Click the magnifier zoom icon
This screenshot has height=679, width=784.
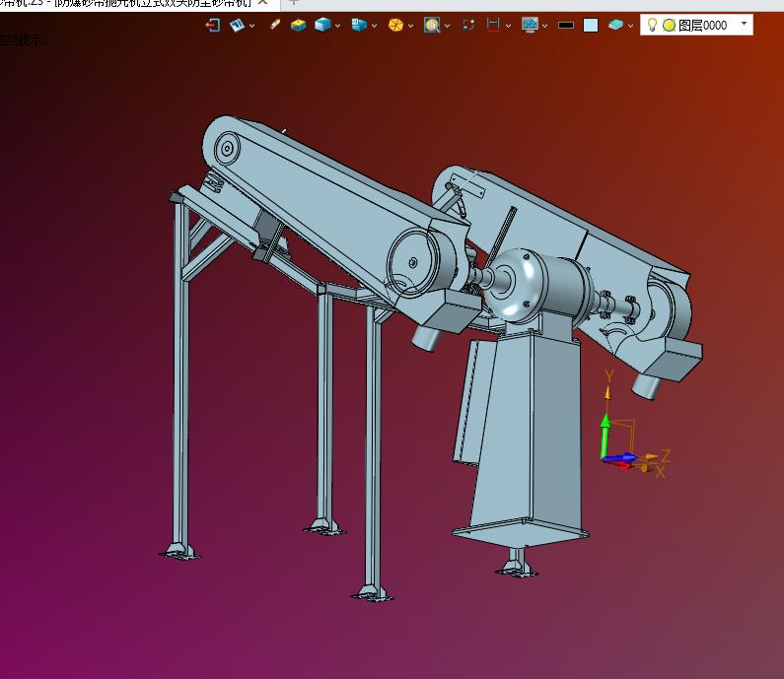pyautogui.click(x=431, y=25)
